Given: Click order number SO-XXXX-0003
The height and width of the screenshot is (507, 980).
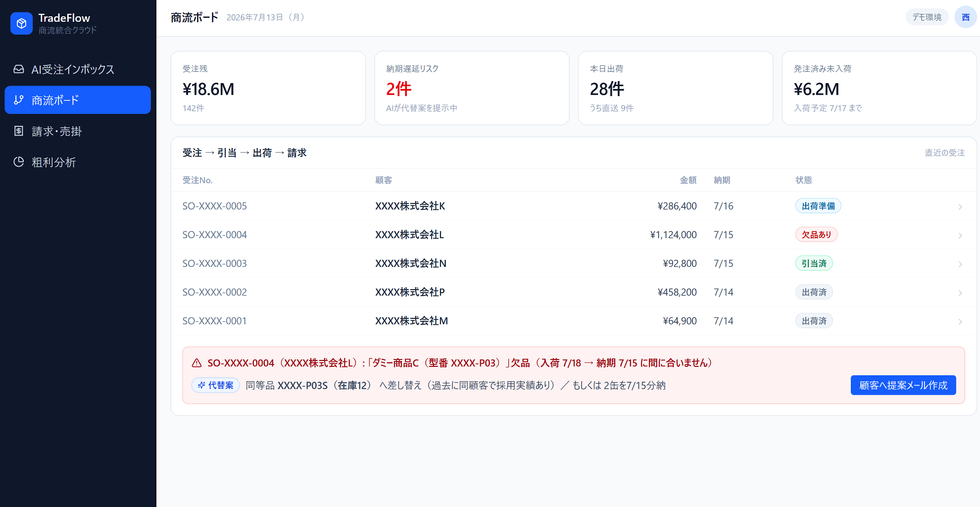Looking at the screenshot, I should pyautogui.click(x=214, y=263).
